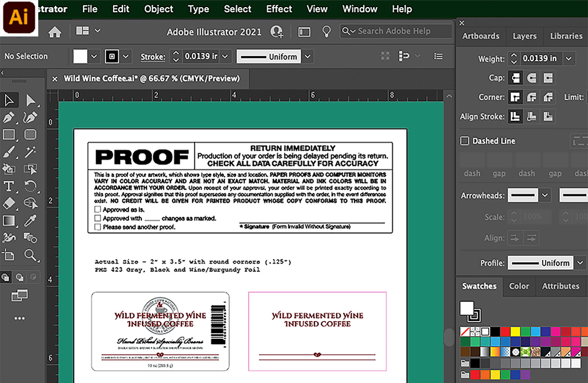Select the Eyedropper tool
This screenshot has width=588, height=383.
click(31, 220)
